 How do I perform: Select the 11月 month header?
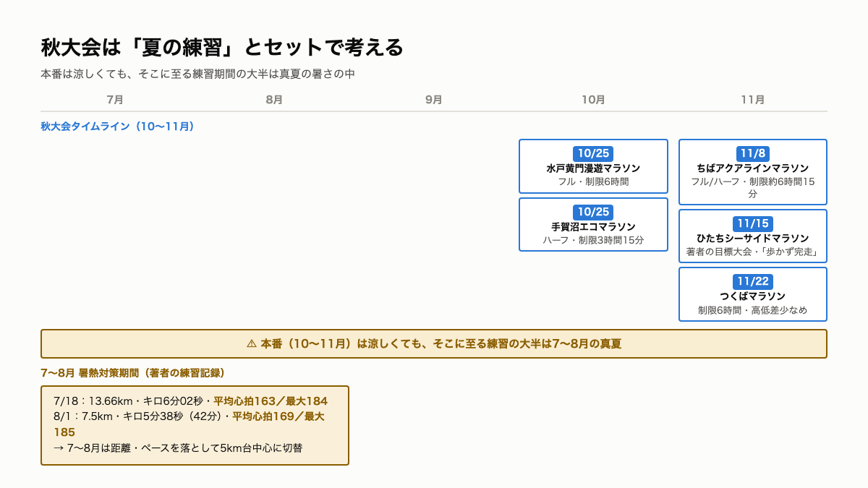[x=753, y=100]
